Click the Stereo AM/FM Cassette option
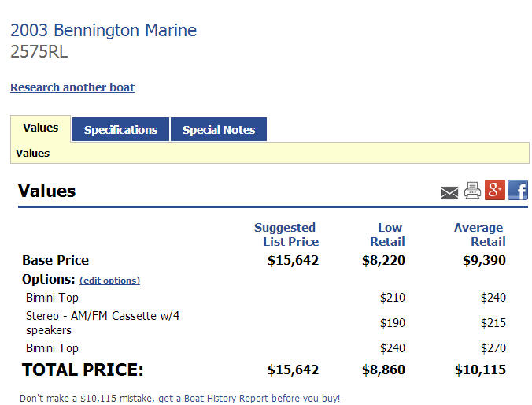The width and height of the screenshot is (532, 405). pyautogui.click(x=102, y=322)
